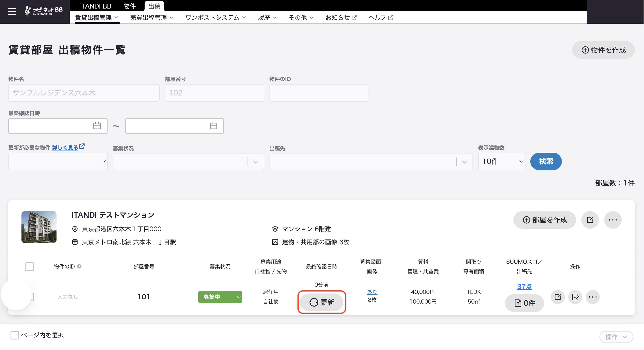Click ITANDI テストマンション building name
This screenshot has height=350, width=644.
click(113, 215)
